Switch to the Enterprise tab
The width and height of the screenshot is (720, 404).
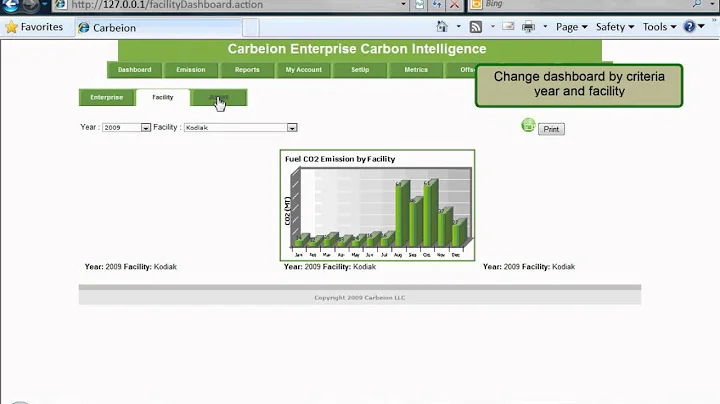tap(107, 97)
